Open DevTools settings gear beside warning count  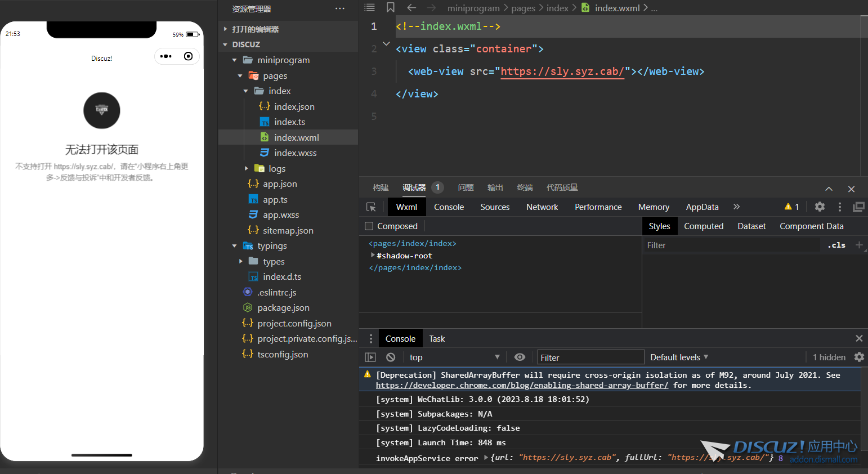tap(820, 207)
